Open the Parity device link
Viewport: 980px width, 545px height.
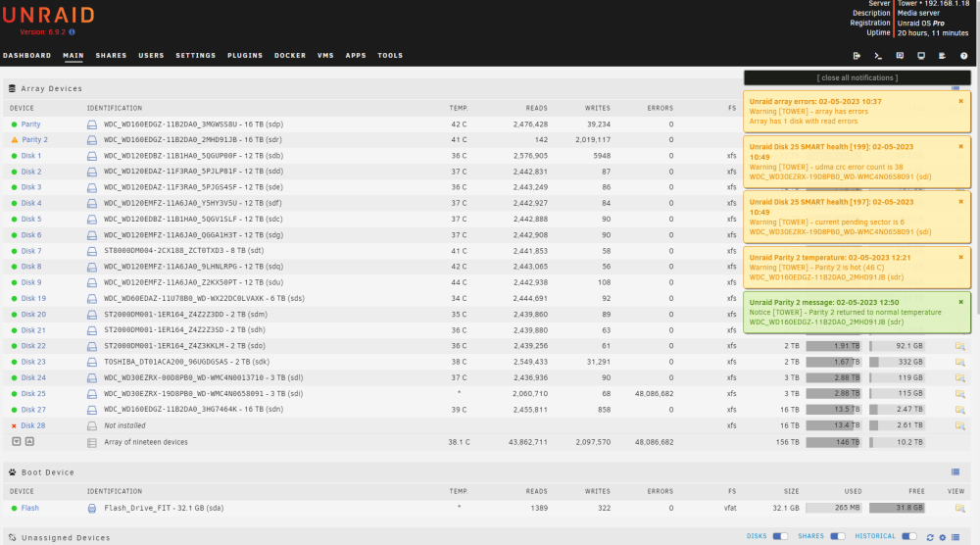[x=30, y=124]
